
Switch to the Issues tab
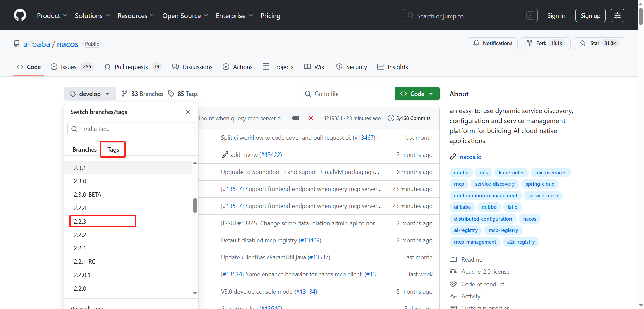(72, 67)
